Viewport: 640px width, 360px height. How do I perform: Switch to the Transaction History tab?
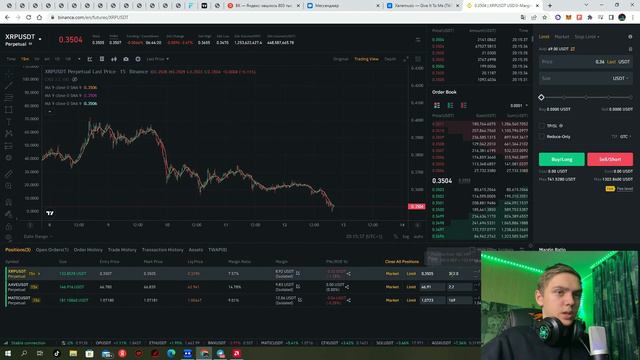(x=162, y=250)
